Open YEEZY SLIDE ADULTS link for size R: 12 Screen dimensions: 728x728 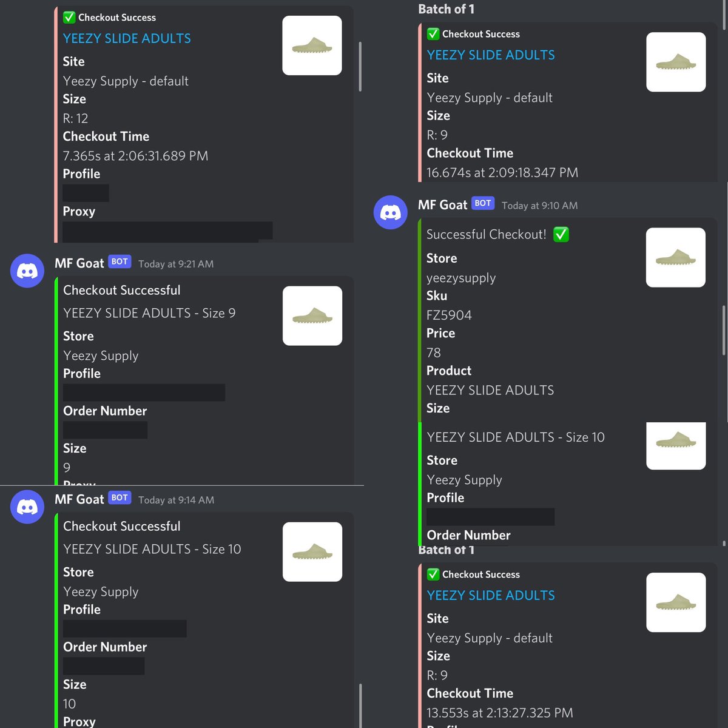(127, 38)
